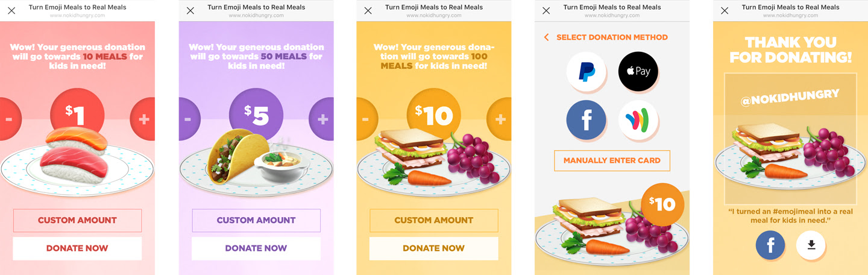Increase the donation with the red plus

pos(143,119)
